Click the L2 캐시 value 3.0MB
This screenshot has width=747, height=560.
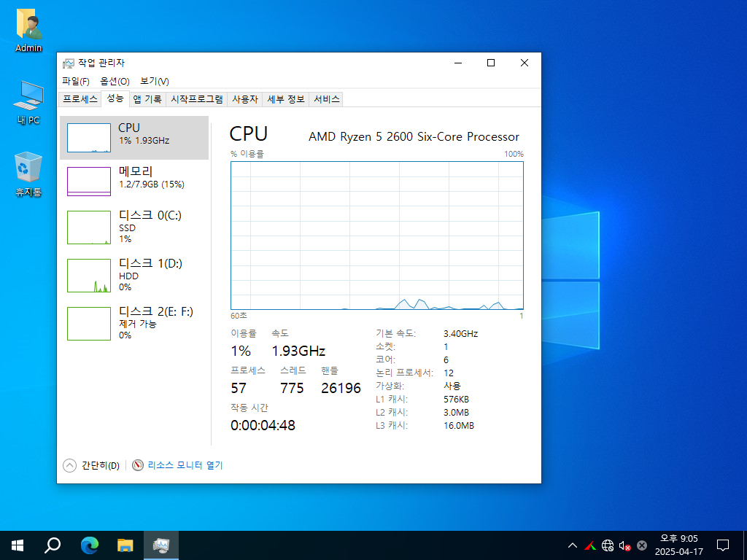tap(456, 413)
